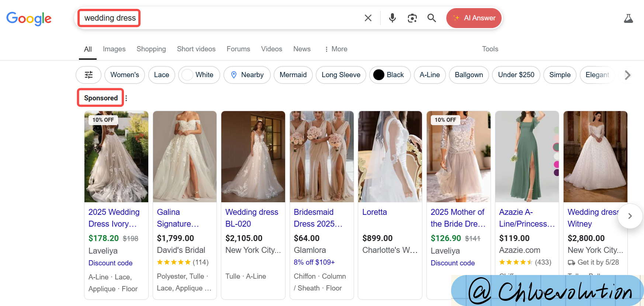Viewport: 644px width, 306px height.
Task: Toggle the Long Sleeve filter chip
Action: (341, 75)
